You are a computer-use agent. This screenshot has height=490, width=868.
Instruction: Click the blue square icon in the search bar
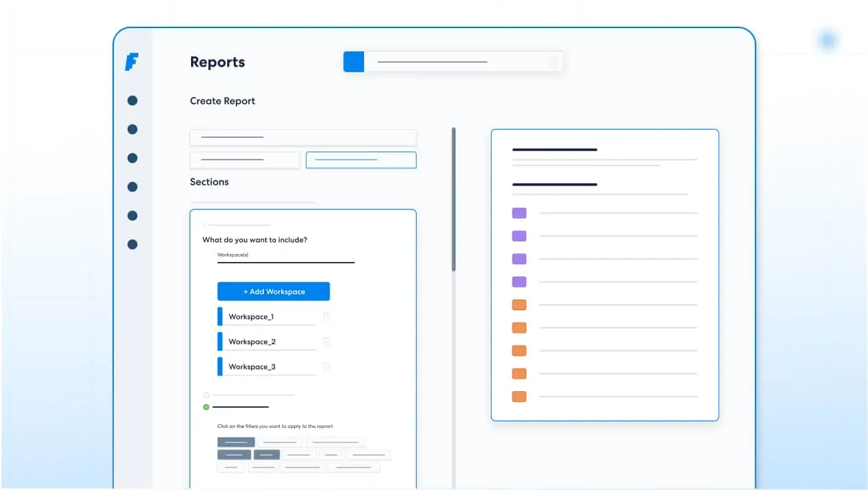353,62
